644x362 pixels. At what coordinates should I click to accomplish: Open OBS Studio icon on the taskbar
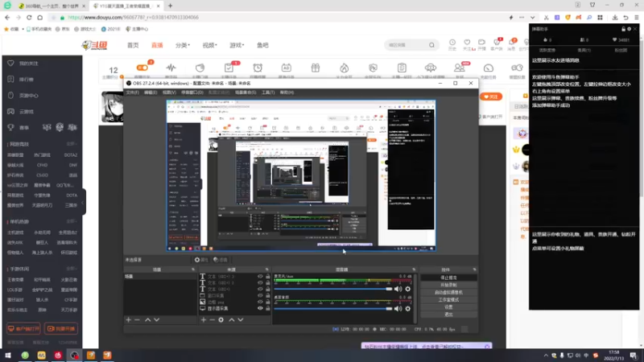(x=74, y=356)
